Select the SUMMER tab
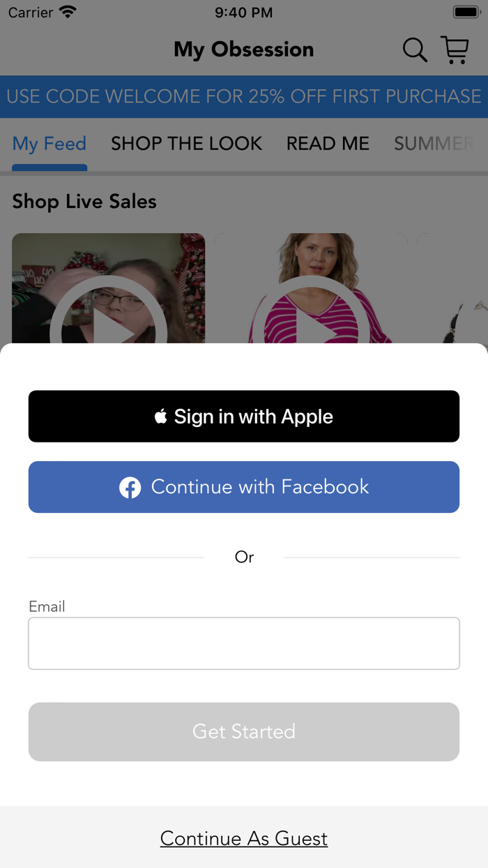The width and height of the screenshot is (488, 868). [x=434, y=144]
